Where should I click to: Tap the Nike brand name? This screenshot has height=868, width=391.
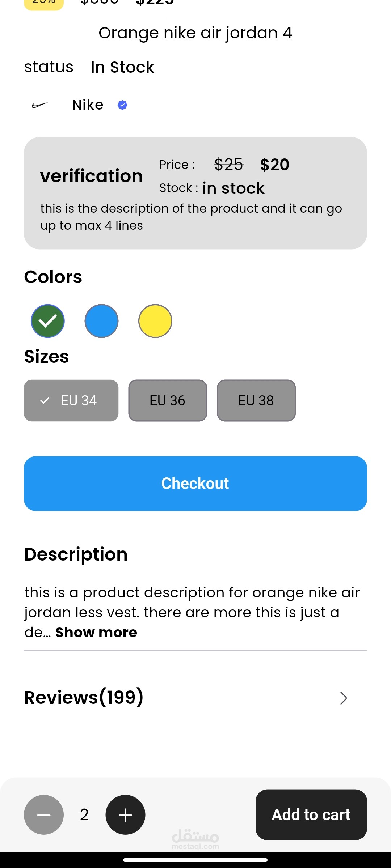[88, 105]
